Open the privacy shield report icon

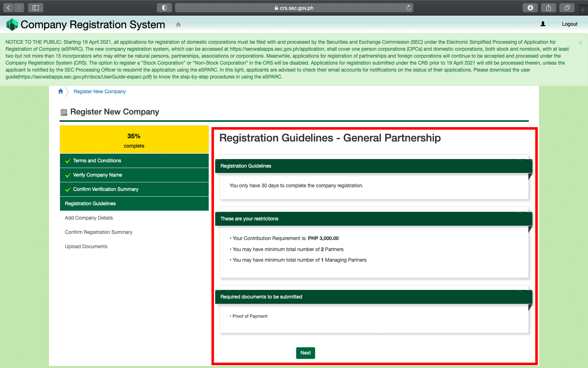[x=164, y=8]
